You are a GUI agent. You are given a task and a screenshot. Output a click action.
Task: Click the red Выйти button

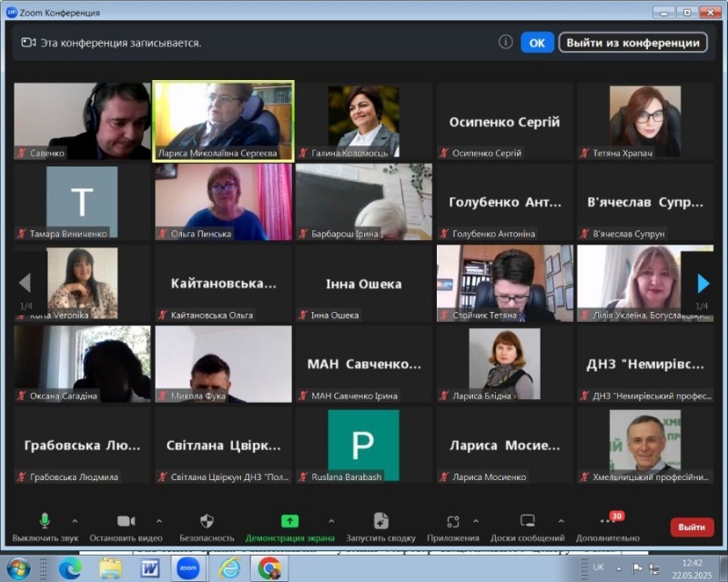coord(692,527)
